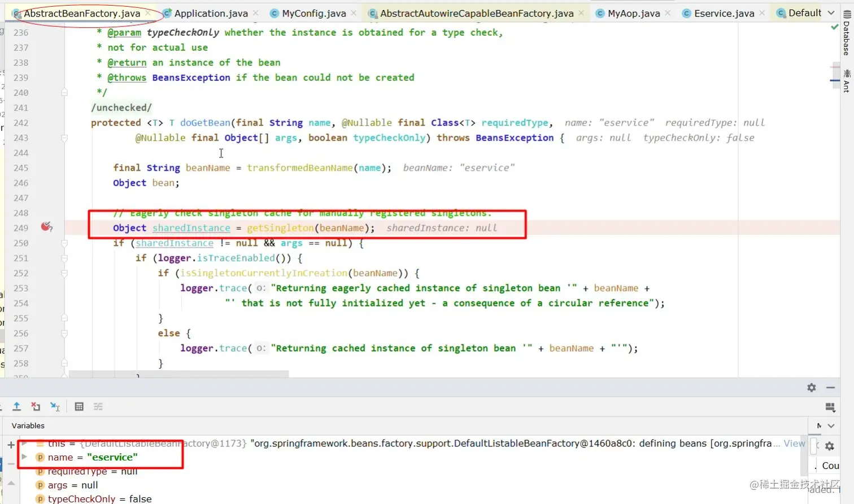Screen dimensions: 854x504
Task: Click the line 247 gutter number
Action: 21,198
